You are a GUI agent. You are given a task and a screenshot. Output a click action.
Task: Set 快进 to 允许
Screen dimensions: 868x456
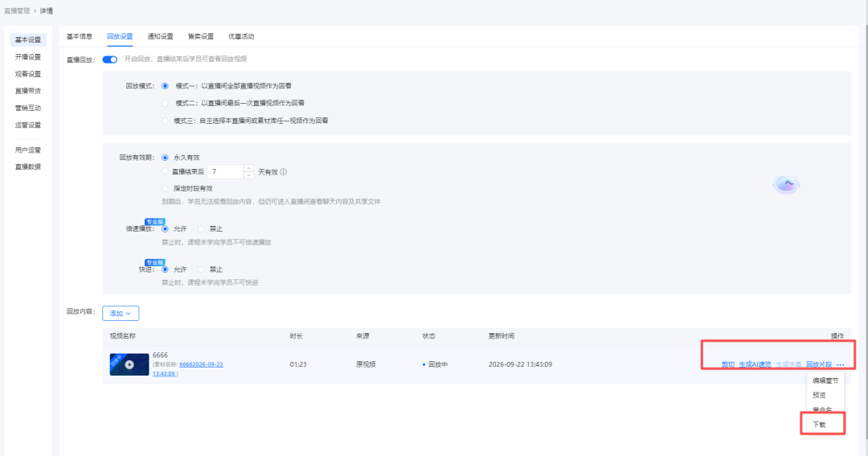pyautogui.click(x=165, y=269)
